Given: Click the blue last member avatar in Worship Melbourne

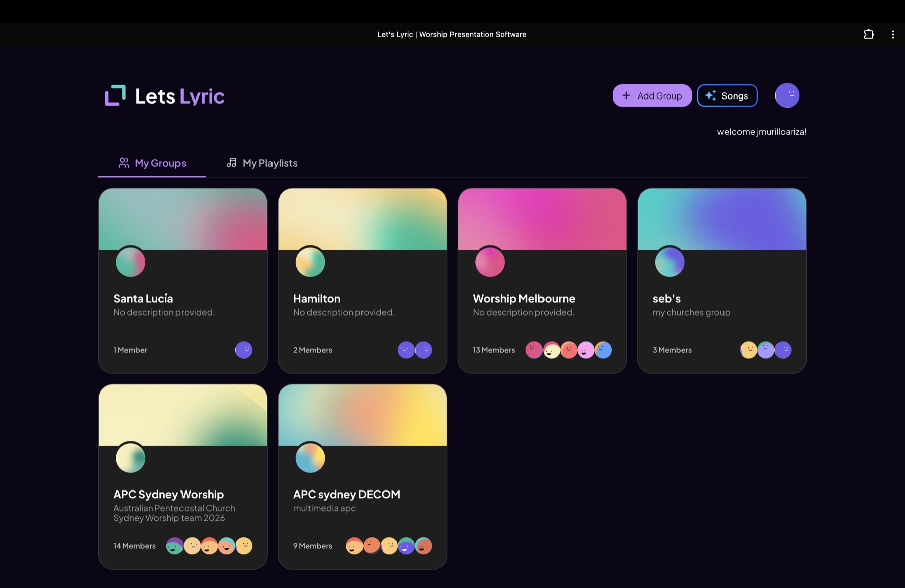Looking at the screenshot, I should point(603,350).
